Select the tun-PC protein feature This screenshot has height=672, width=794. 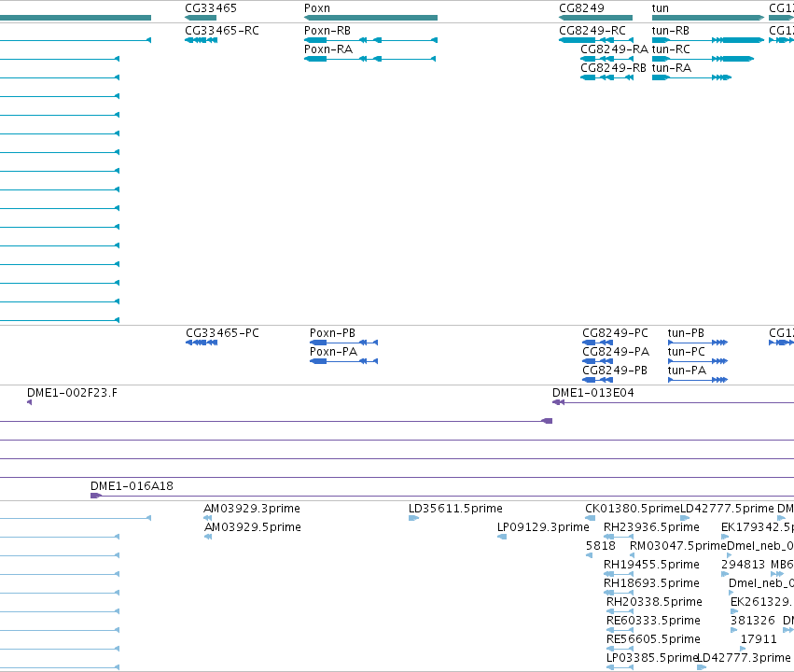coord(698,361)
